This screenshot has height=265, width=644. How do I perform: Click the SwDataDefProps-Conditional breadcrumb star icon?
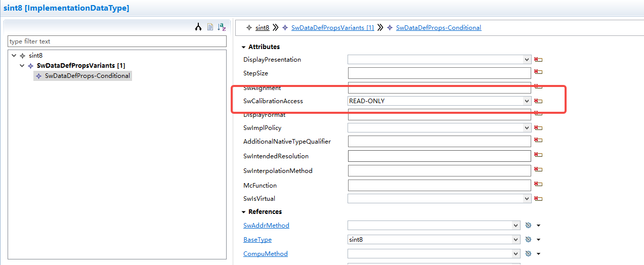coord(390,28)
